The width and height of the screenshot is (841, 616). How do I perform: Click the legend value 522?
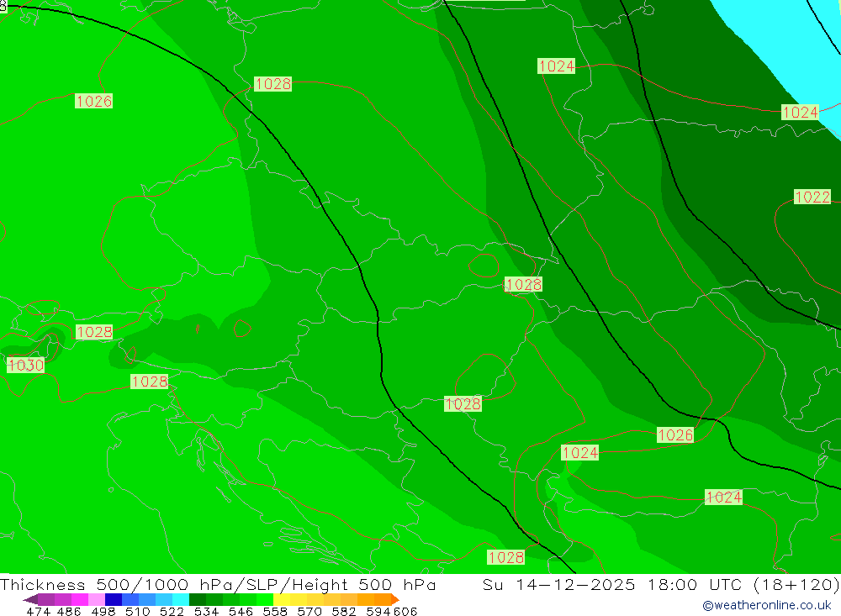172,611
